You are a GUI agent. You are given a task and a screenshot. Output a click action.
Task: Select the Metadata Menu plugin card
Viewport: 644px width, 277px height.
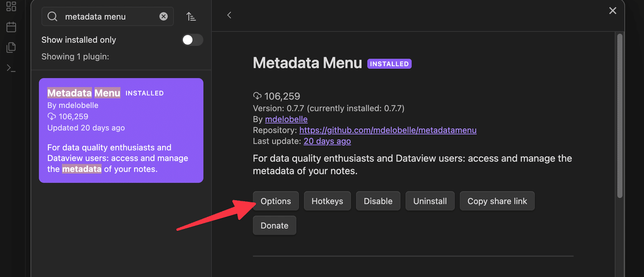tap(121, 130)
